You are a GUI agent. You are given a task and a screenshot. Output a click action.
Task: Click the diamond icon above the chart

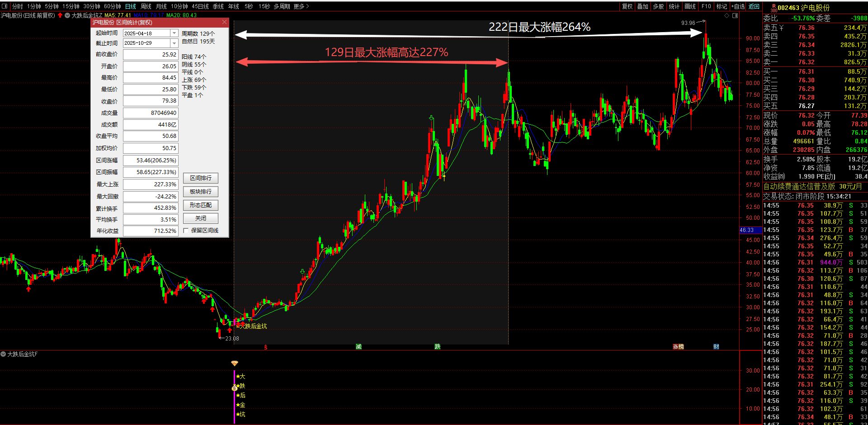click(x=727, y=15)
